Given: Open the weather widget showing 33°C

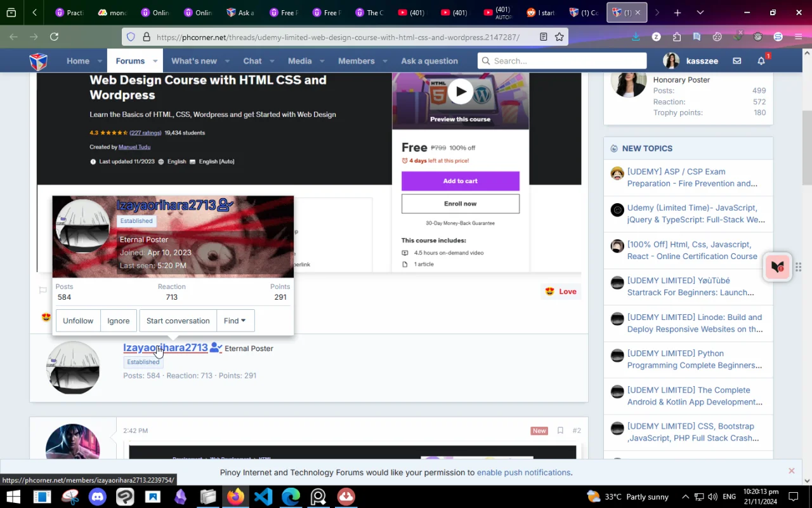Looking at the screenshot, I should point(627,497).
